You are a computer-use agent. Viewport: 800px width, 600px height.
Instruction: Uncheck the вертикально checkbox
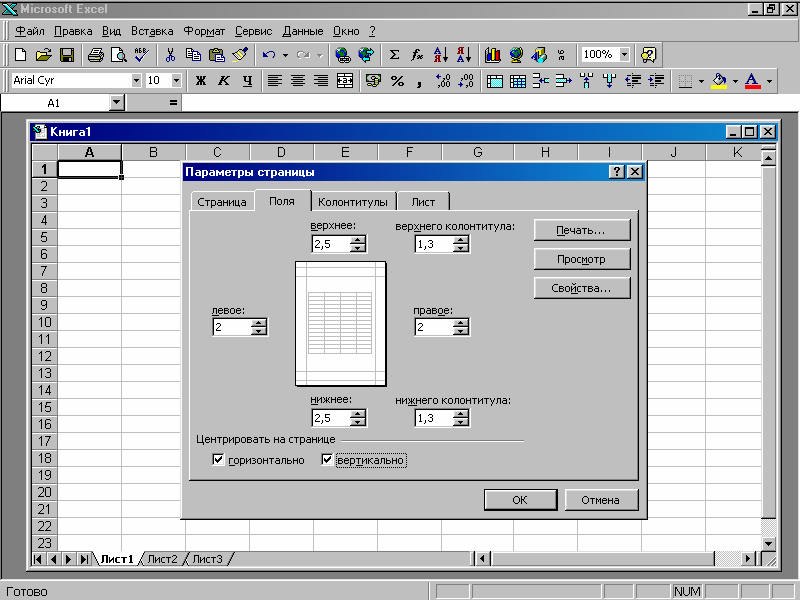pos(327,460)
